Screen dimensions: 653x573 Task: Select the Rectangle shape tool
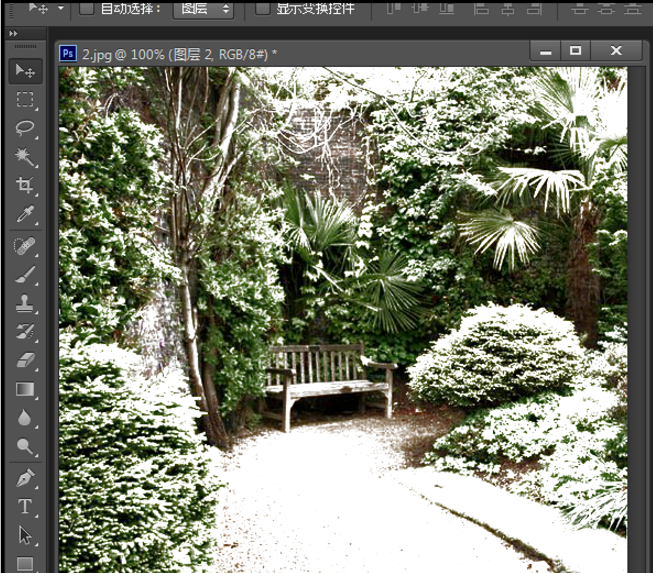(x=25, y=563)
